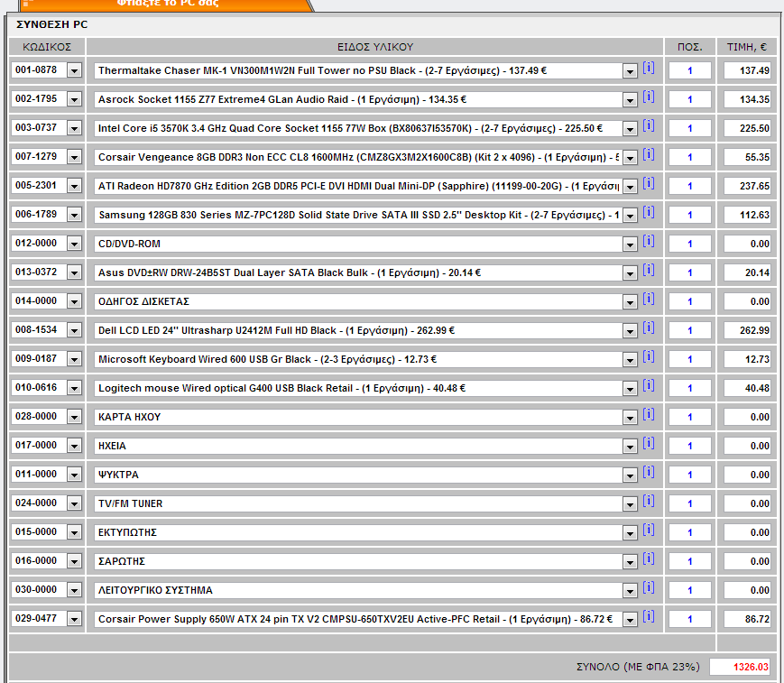Open the ΗΧΕΙΑ product dropdown
784x683 pixels.
(x=630, y=447)
